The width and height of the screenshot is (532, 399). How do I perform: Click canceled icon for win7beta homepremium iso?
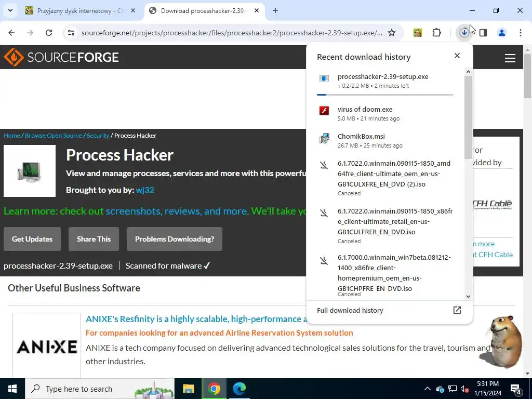(x=324, y=261)
